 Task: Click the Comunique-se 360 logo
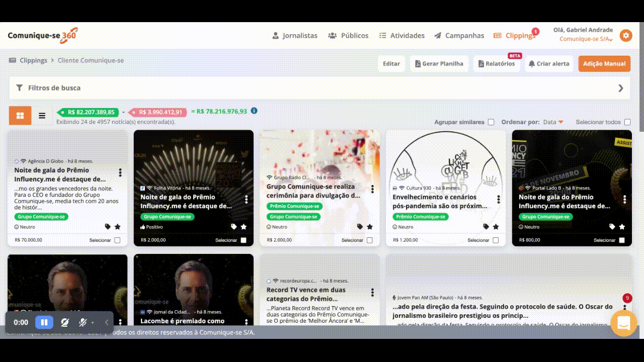pyautogui.click(x=43, y=36)
